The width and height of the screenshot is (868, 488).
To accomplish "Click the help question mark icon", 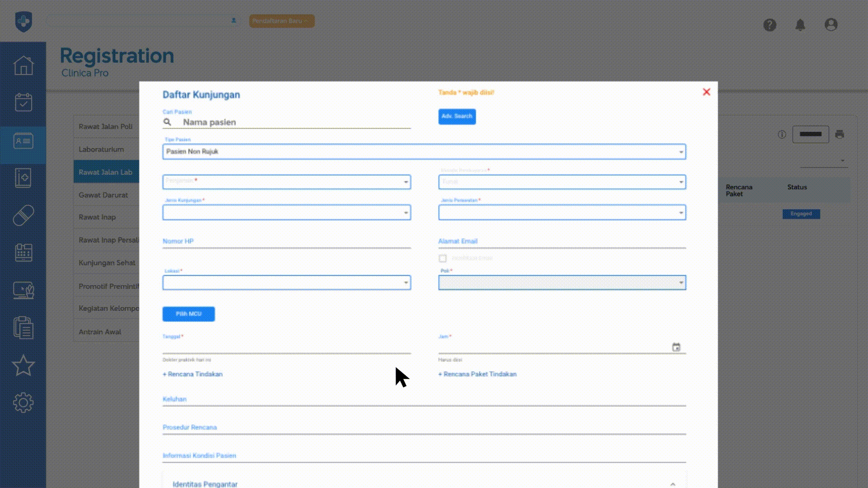I will tap(769, 25).
